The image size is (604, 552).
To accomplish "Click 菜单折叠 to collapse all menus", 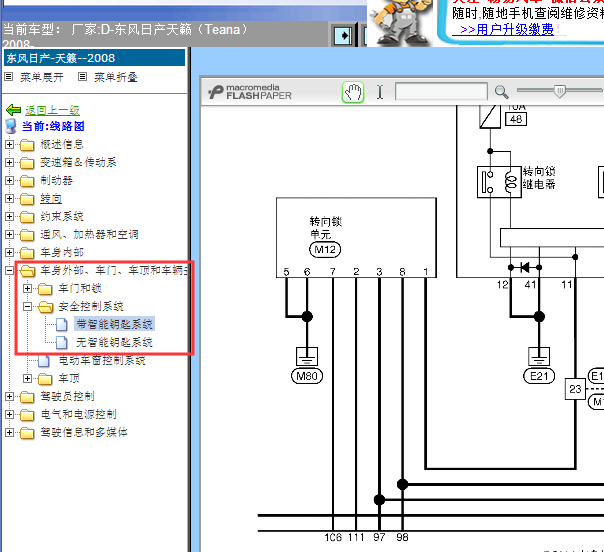I will click(116, 77).
